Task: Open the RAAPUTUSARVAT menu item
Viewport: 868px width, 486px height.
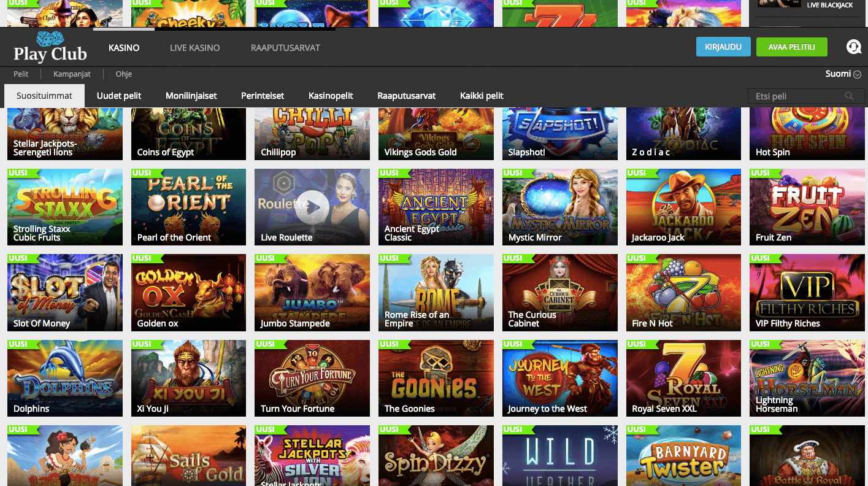Action: click(x=285, y=48)
